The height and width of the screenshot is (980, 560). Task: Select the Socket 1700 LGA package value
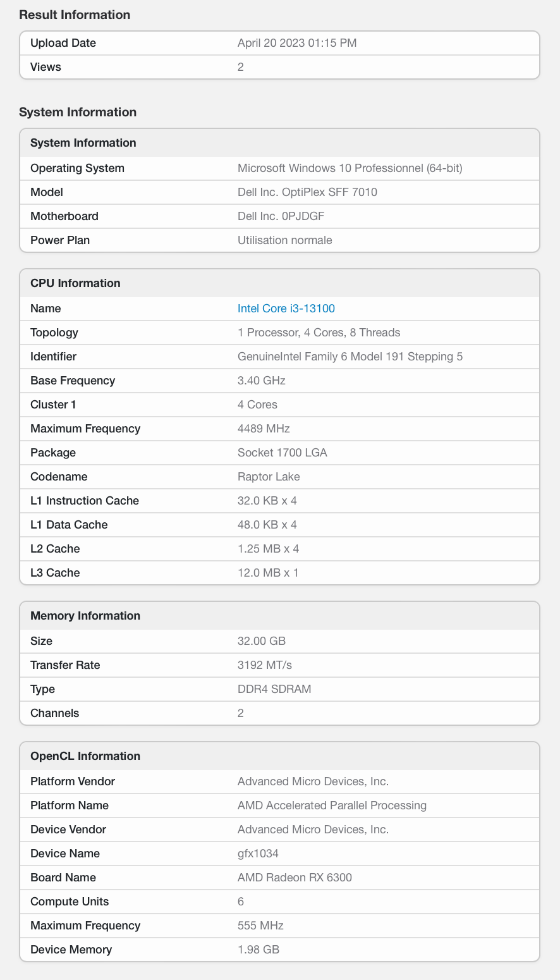[x=282, y=453]
